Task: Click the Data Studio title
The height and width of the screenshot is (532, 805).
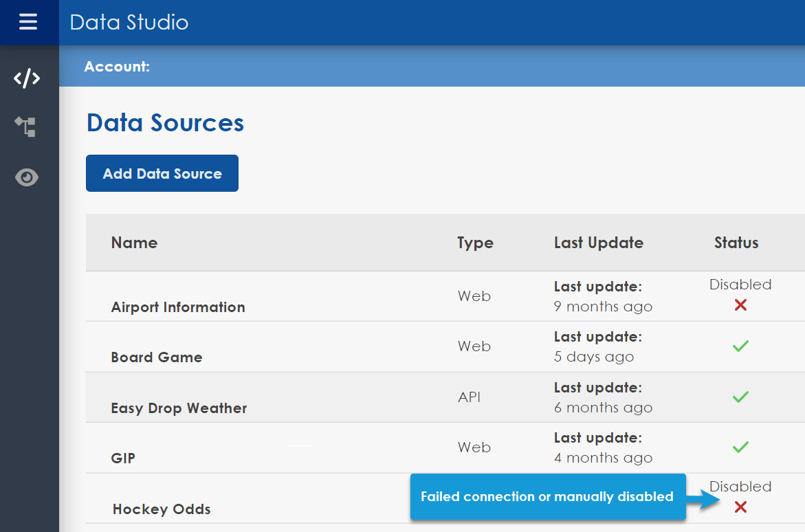Action: tap(129, 22)
